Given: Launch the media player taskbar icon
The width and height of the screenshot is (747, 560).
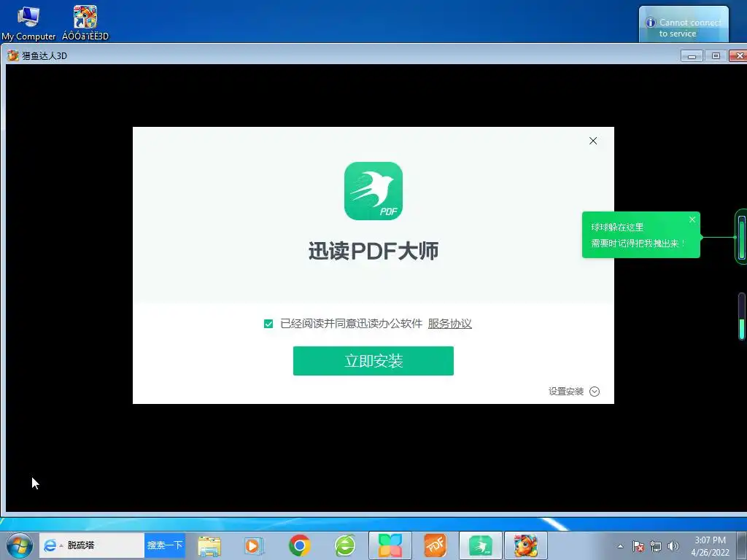Looking at the screenshot, I should point(253,545).
